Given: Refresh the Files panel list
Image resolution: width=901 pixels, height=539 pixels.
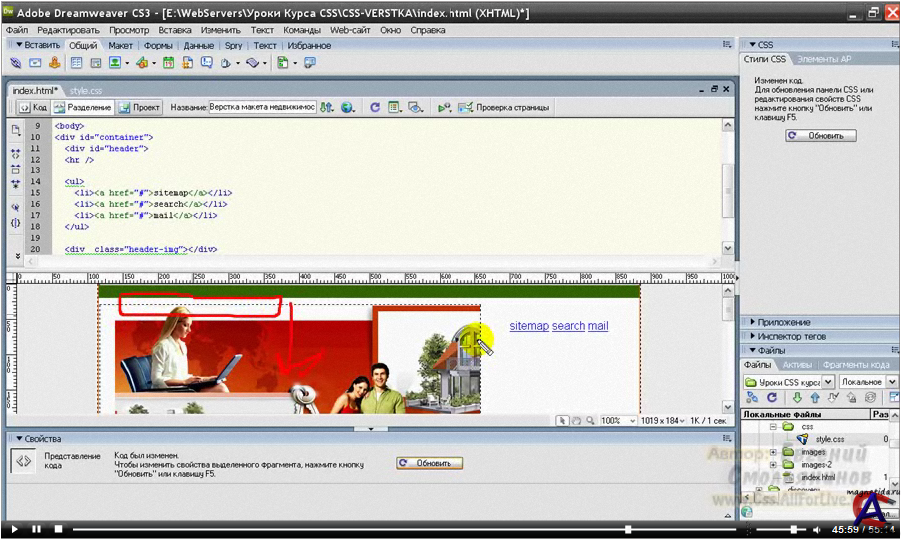Looking at the screenshot, I should [x=772, y=398].
